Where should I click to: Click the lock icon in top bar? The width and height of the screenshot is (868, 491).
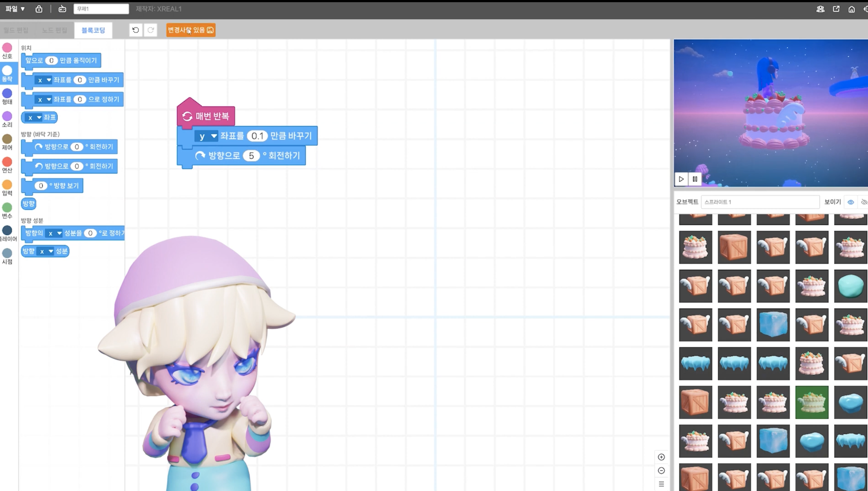(x=39, y=9)
